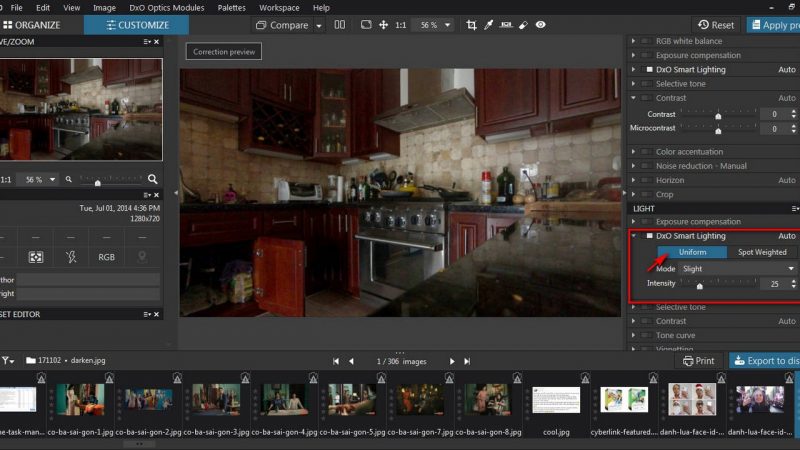Image resolution: width=800 pixels, height=450 pixels.
Task: Enable the RGB white balance toggle
Action: pos(646,41)
